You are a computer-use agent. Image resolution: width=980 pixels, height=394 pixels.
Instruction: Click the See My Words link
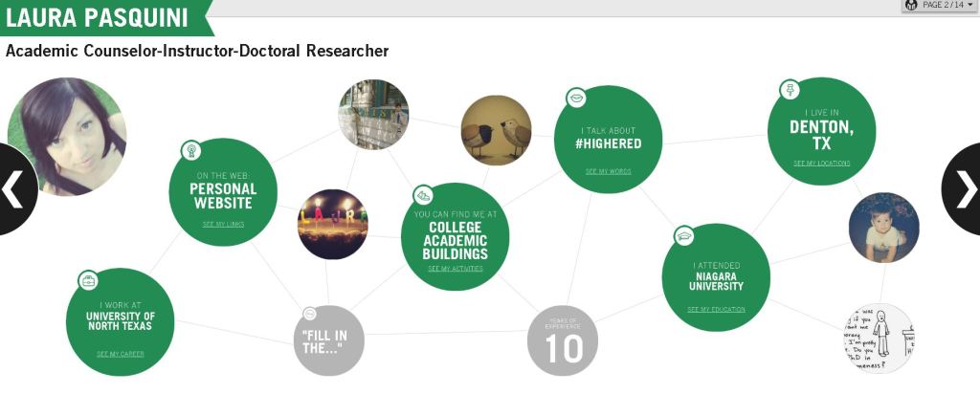(x=609, y=172)
